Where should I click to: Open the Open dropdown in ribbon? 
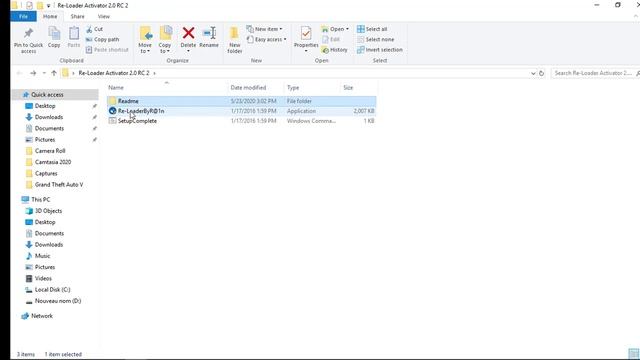click(335, 29)
